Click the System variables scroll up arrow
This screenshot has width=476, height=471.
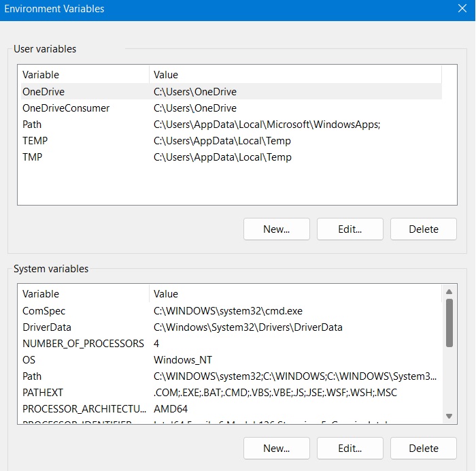pos(449,292)
